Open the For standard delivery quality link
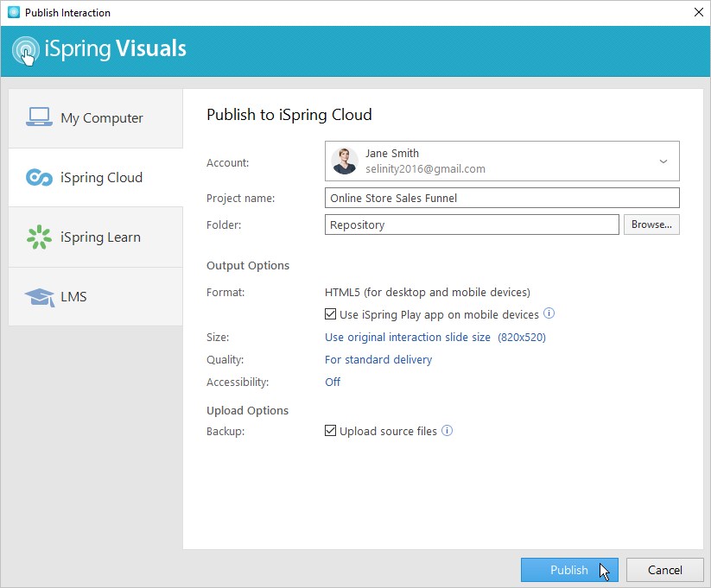The height and width of the screenshot is (588, 711). (x=378, y=359)
